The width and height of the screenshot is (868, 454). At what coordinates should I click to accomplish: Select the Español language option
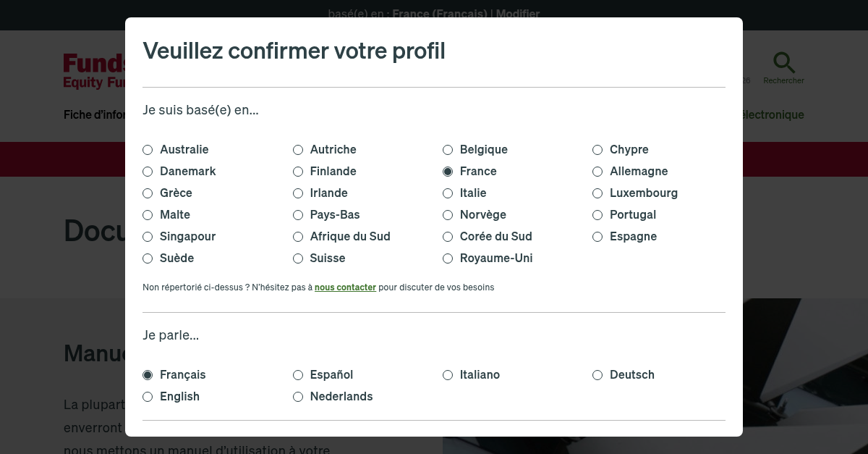298,375
